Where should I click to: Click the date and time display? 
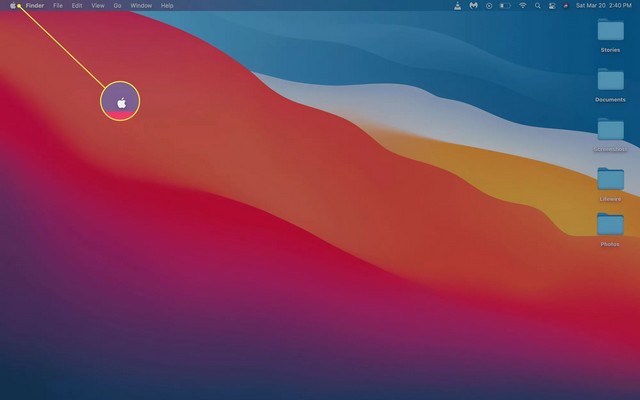tap(603, 5)
